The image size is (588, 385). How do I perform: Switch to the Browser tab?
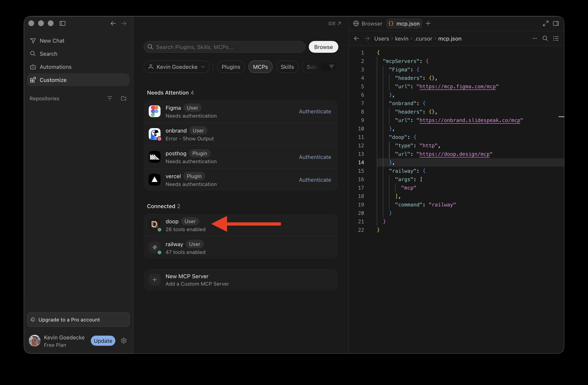click(x=368, y=23)
